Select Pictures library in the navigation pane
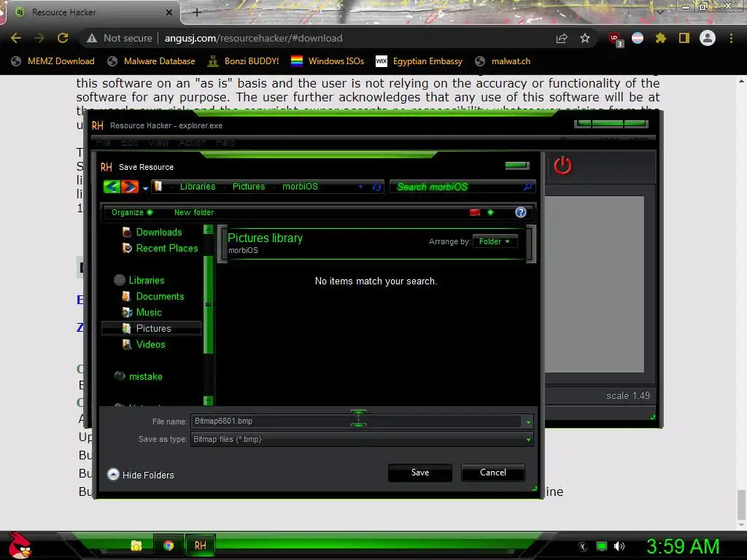Screen dimensions: 747x560 tap(151, 329)
